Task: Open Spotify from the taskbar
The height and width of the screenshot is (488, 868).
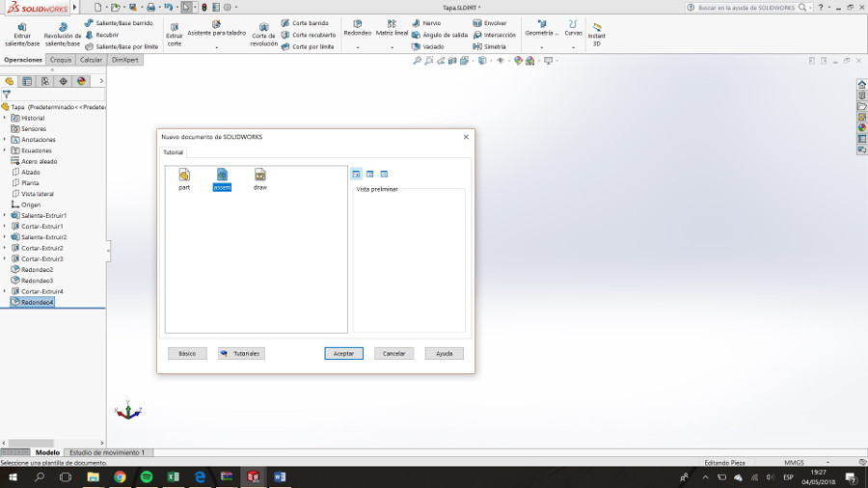Action: (147, 477)
